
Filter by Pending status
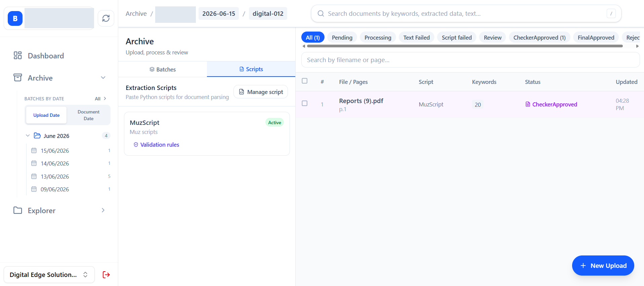(x=342, y=37)
